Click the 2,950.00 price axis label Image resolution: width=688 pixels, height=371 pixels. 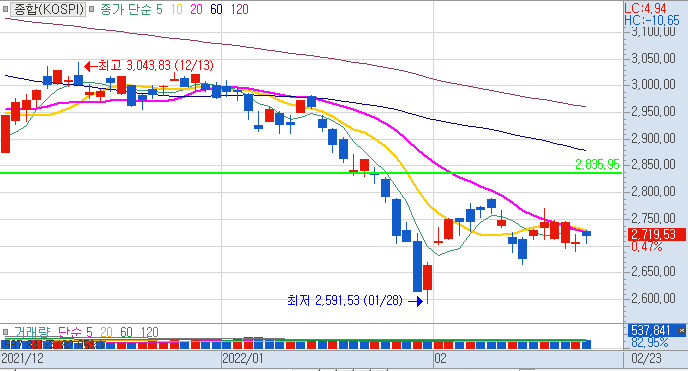click(653, 111)
